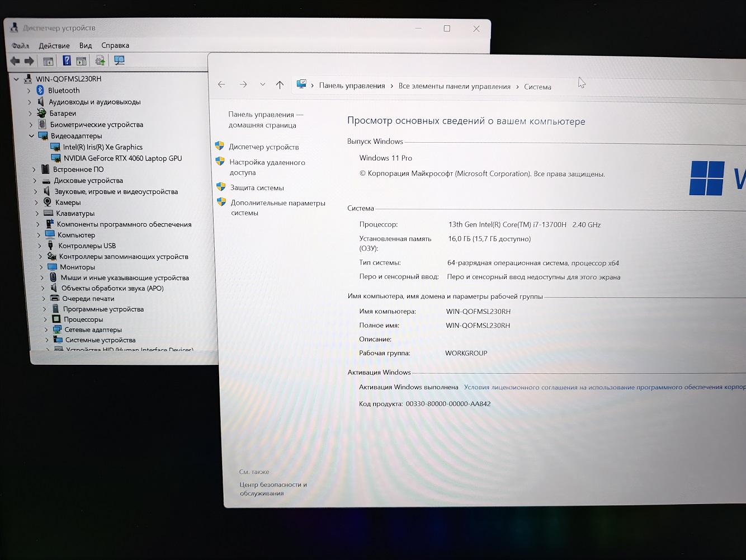Expand the Компьютер node arrow
The image size is (746, 560).
click(39, 235)
